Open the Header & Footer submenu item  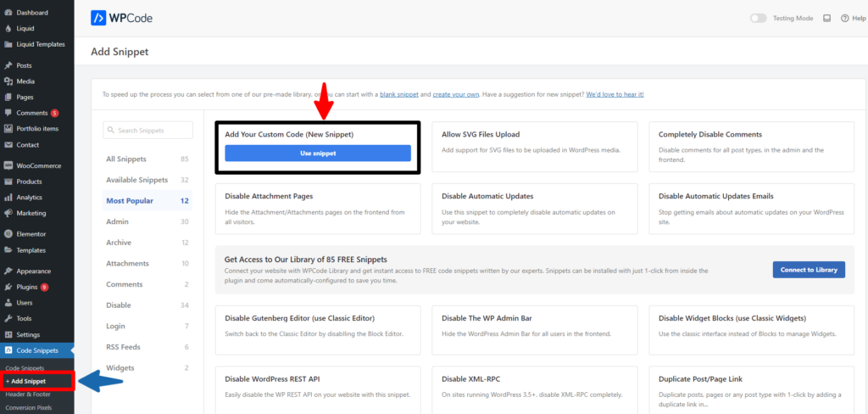pyautogui.click(x=27, y=394)
